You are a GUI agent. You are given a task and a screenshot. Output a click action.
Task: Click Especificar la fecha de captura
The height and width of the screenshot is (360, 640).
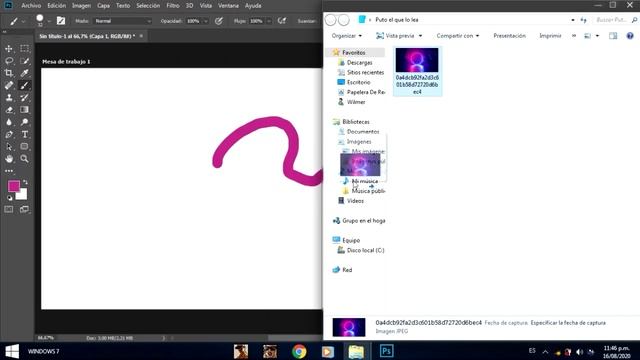(x=568, y=323)
